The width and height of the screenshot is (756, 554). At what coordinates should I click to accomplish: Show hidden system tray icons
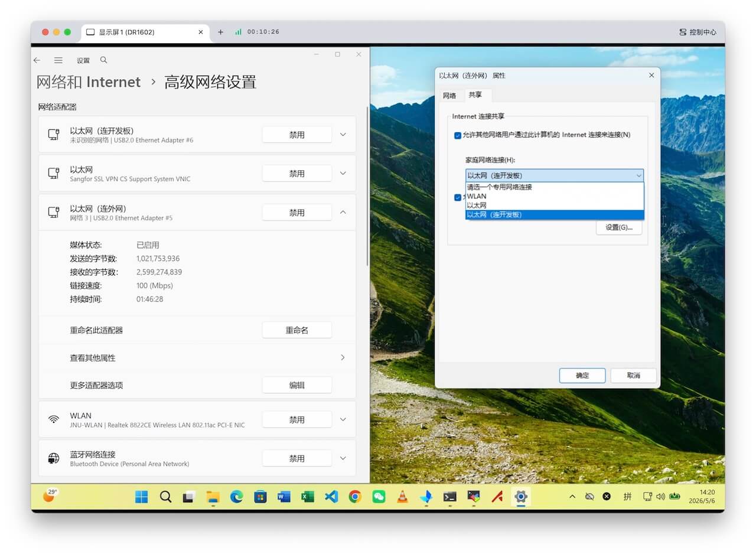tap(572, 497)
